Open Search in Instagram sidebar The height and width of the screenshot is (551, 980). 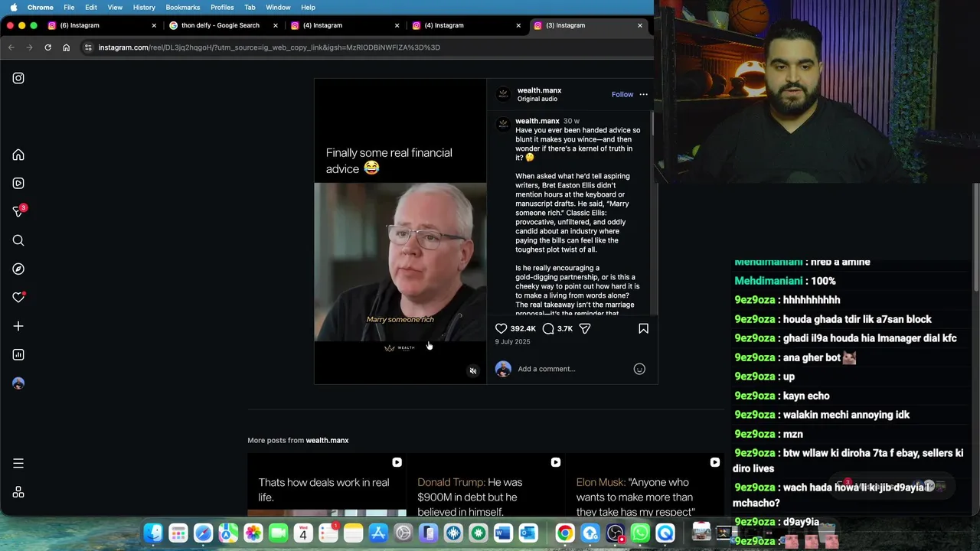(x=18, y=240)
